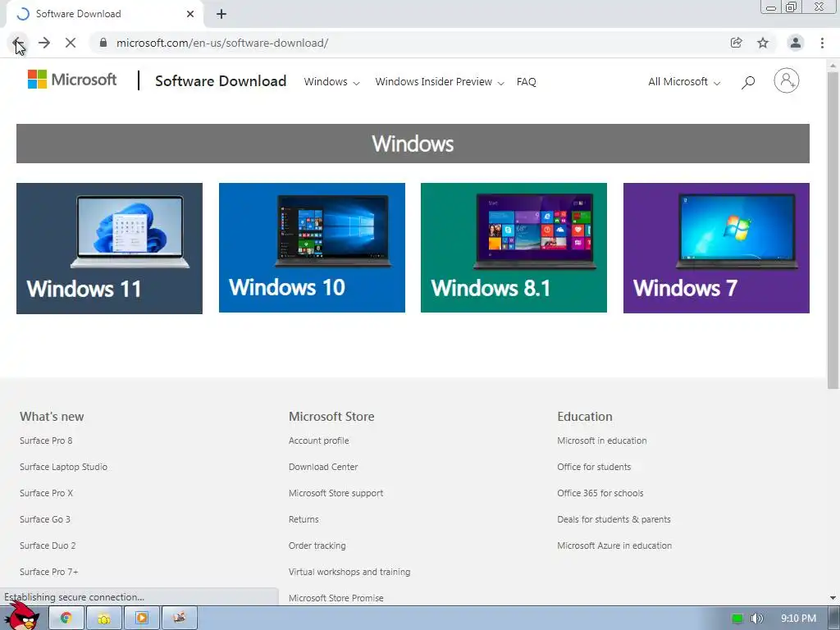Image resolution: width=840 pixels, height=630 pixels.
Task: Open Download Center link
Action: 323,467
